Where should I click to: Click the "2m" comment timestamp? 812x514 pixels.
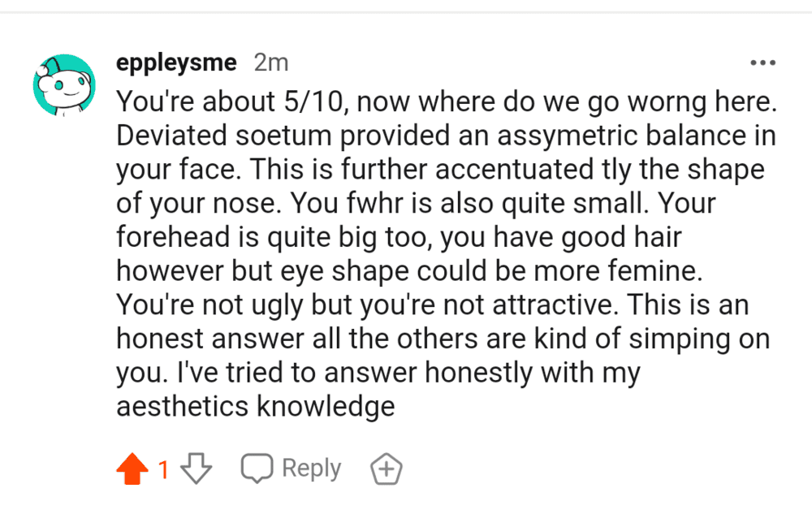(x=271, y=63)
